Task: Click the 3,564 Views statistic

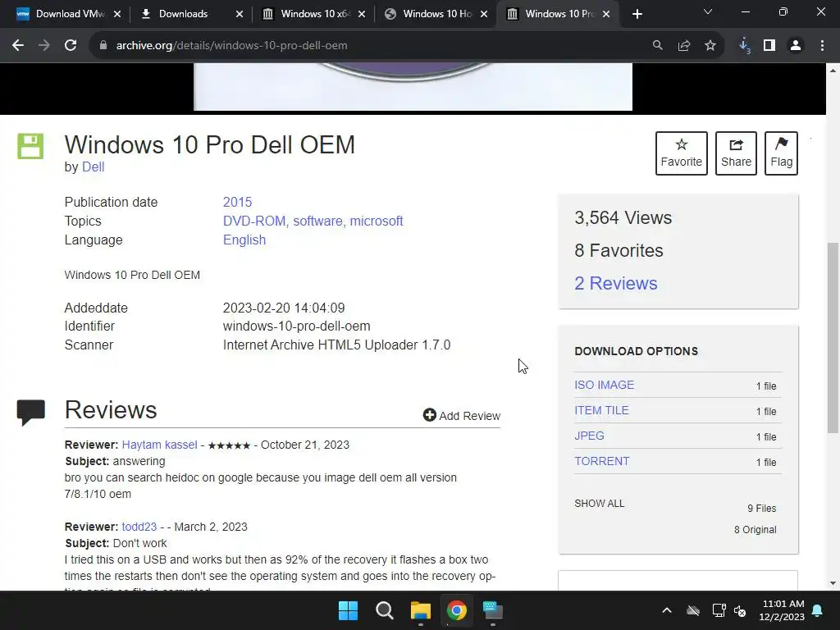Action: (x=623, y=218)
